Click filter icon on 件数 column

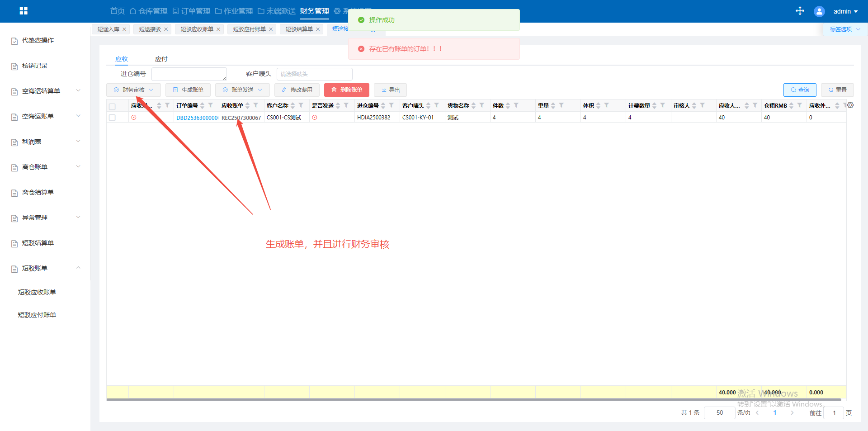point(516,105)
